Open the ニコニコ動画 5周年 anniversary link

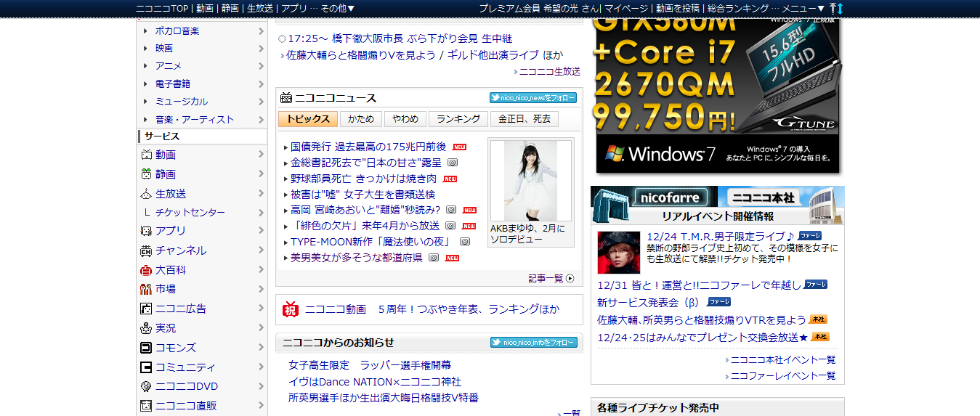(432, 309)
